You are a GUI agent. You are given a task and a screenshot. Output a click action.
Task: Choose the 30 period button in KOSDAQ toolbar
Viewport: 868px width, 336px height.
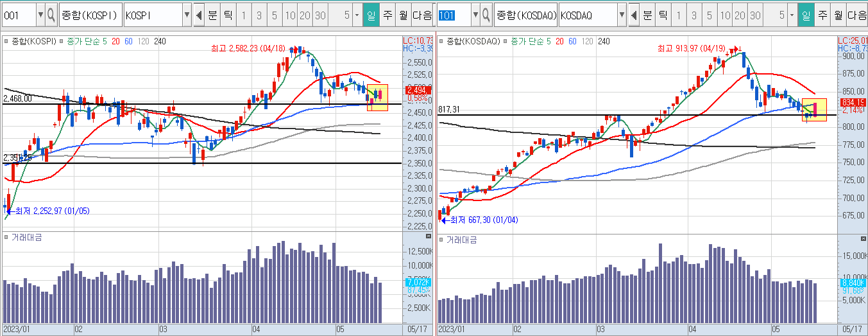pos(756,14)
